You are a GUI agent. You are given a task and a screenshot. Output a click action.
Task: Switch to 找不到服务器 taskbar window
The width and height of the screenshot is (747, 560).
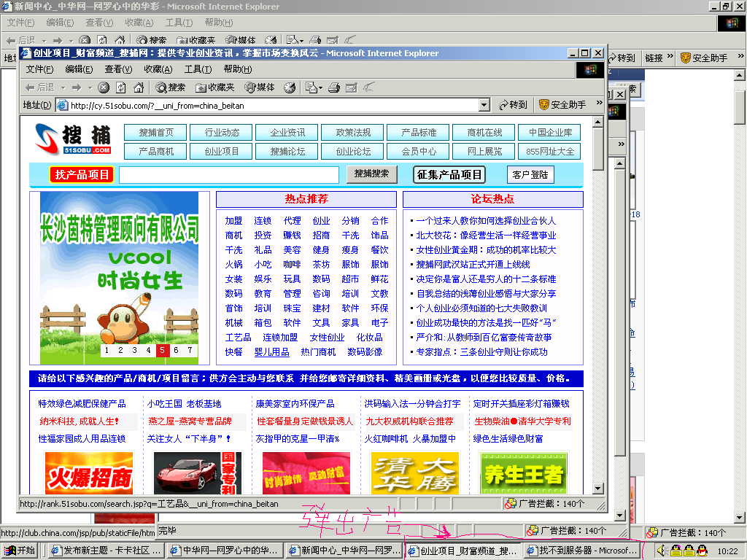click(582, 551)
